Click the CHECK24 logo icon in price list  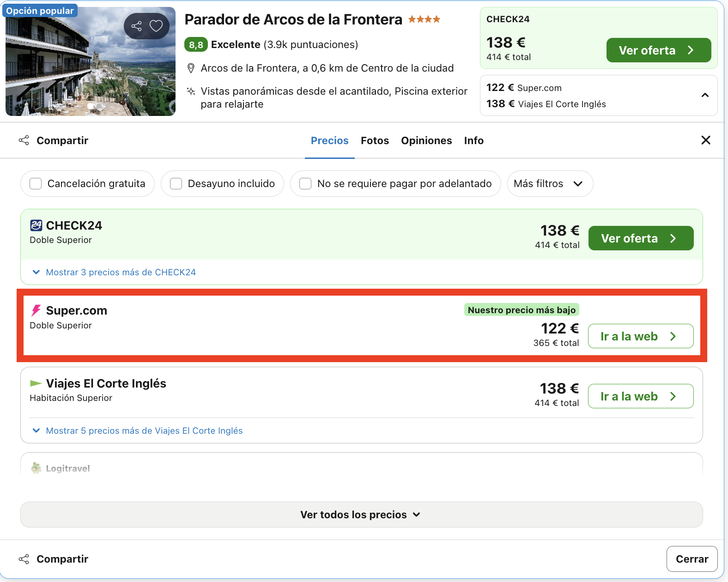point(36,225)
